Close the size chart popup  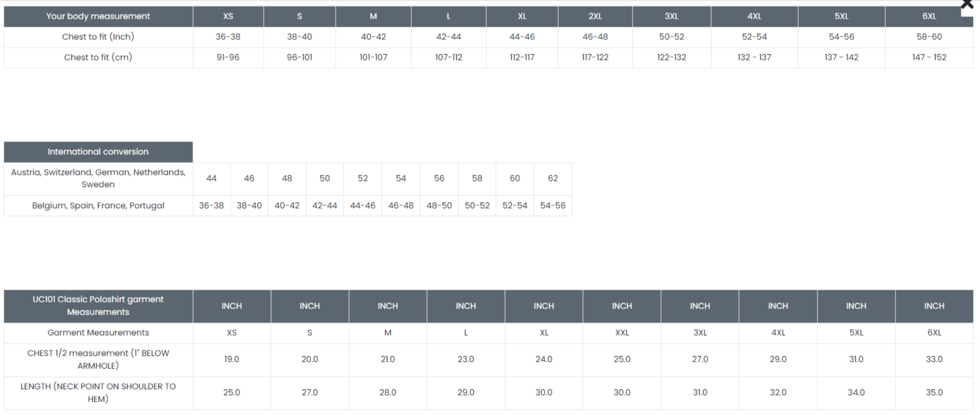pyautogui.click(x=967, y=5)
